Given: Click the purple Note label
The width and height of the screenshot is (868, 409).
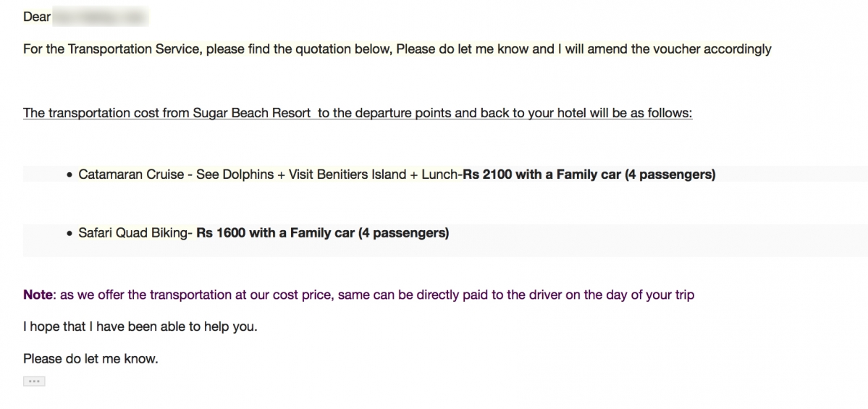Looking at the screenshot, I should click(x=38, y=295).
